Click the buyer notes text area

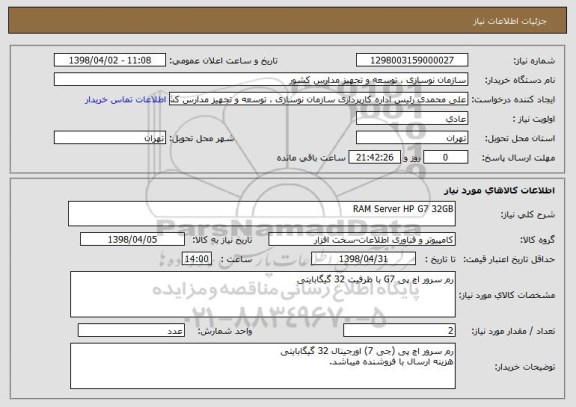(x=263, y=366)
